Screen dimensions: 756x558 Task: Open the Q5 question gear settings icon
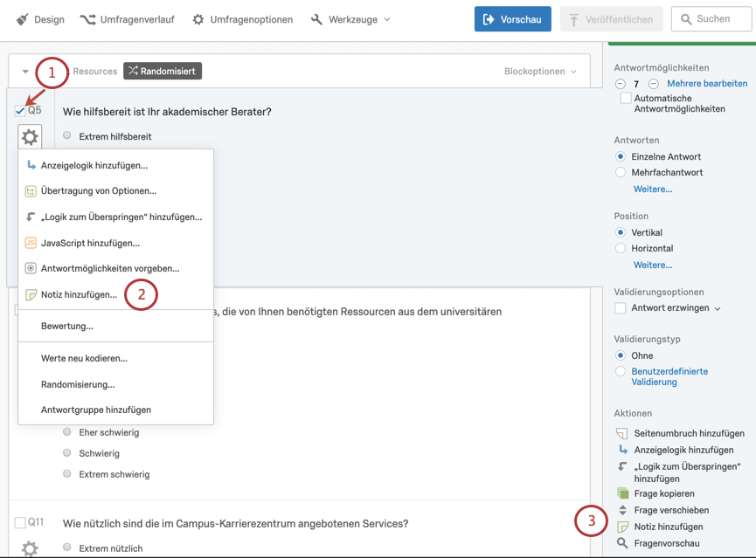click(x=30, y=137)
